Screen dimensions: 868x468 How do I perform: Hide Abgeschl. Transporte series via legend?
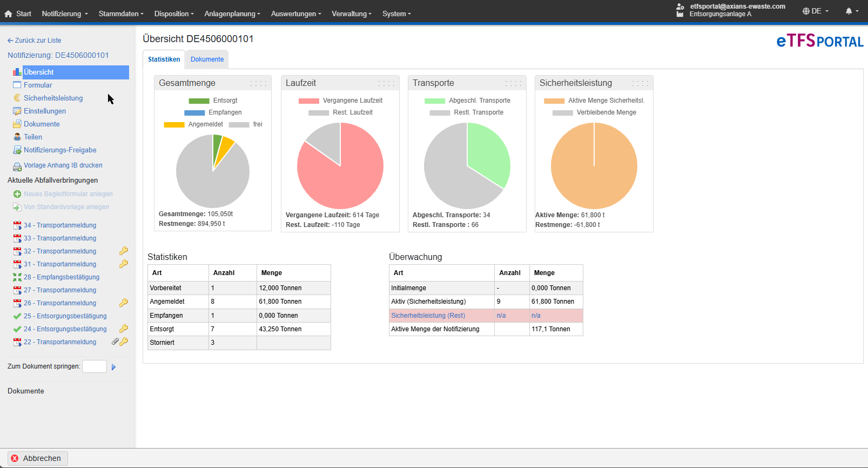(x=467, y=101)
